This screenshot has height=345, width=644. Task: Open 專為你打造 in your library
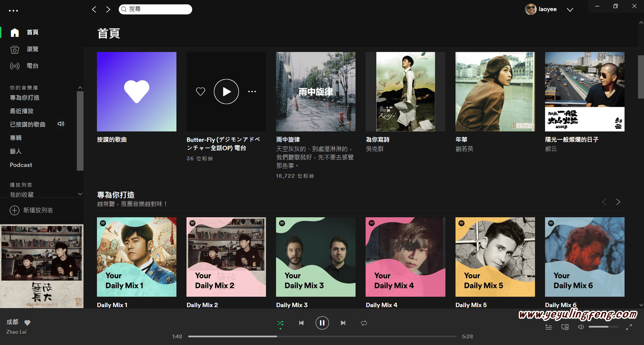pyautogui.click(x=24, y=98)
